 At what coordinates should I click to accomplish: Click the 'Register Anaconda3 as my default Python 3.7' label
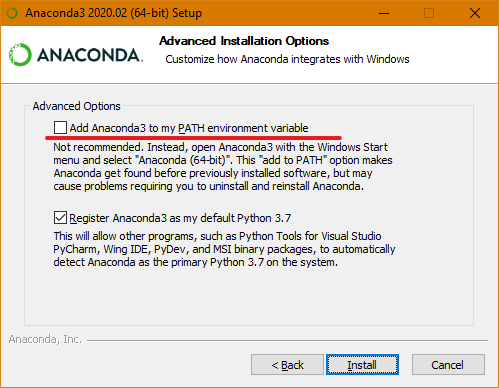pos(180,218)
